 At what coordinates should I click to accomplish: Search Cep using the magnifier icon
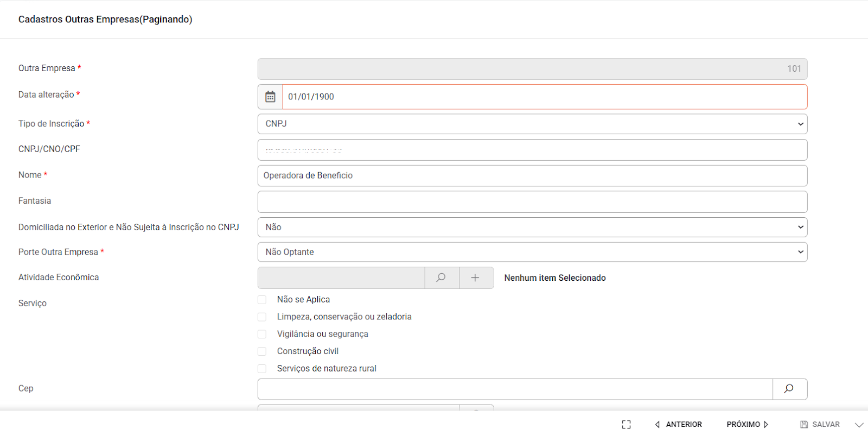[789, 389]
